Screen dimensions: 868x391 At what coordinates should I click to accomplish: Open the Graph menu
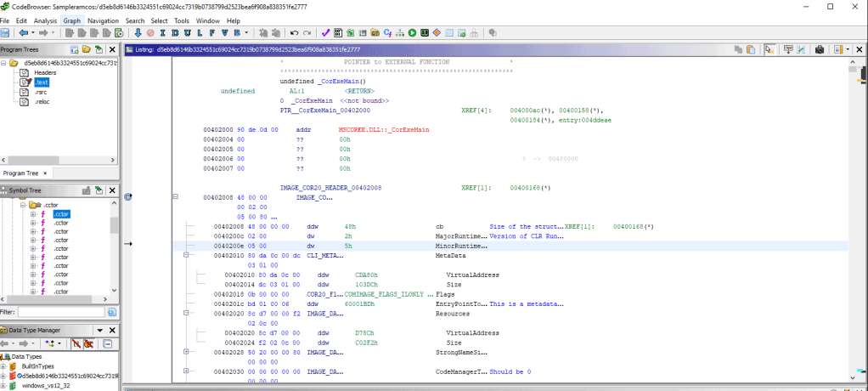(72, 20)
